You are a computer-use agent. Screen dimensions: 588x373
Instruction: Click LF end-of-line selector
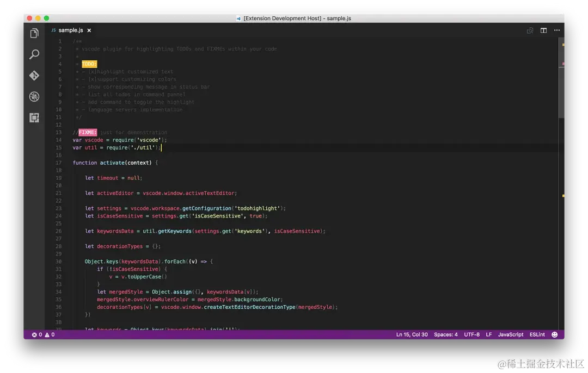[x=488, y=334]
